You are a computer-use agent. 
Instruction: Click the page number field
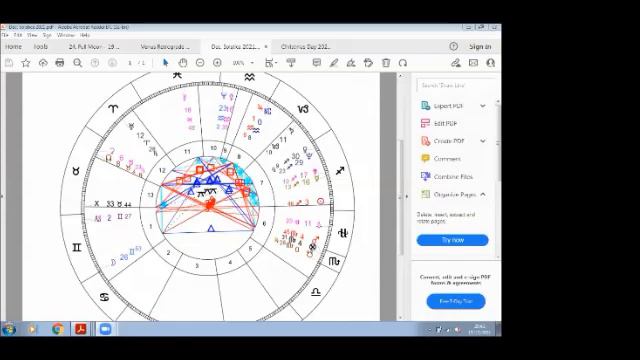coord(130,63)
